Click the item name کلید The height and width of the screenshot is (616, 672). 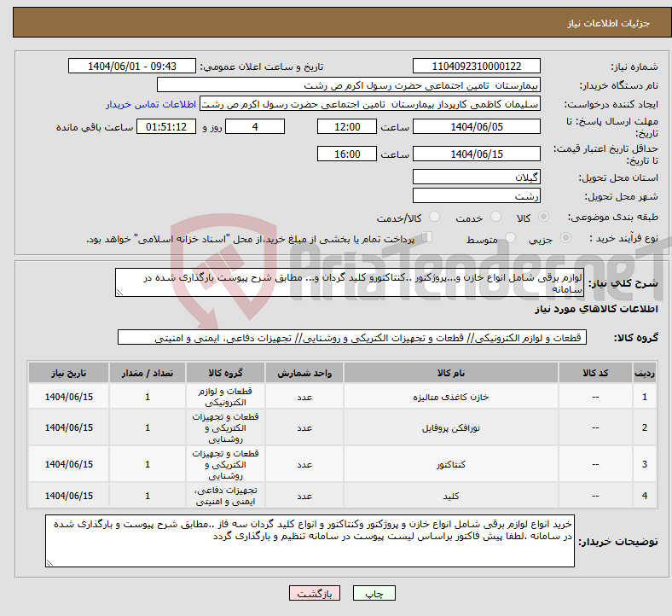451,496
